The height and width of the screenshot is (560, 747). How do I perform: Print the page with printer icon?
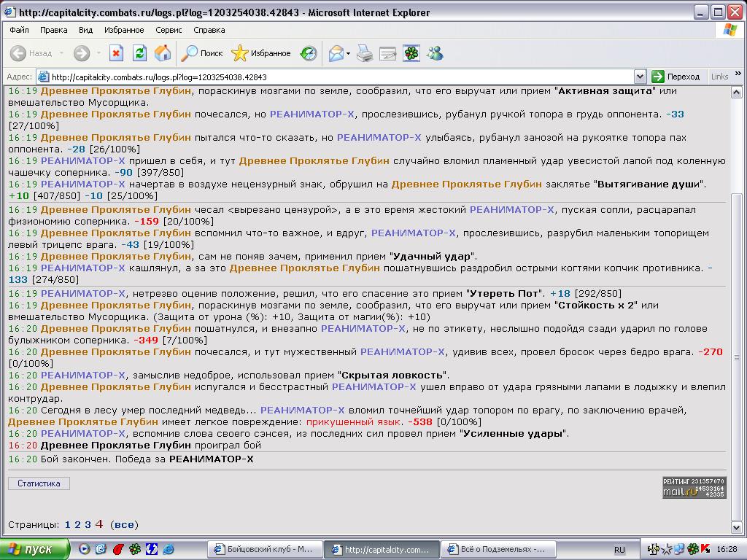tap(365, 53)
